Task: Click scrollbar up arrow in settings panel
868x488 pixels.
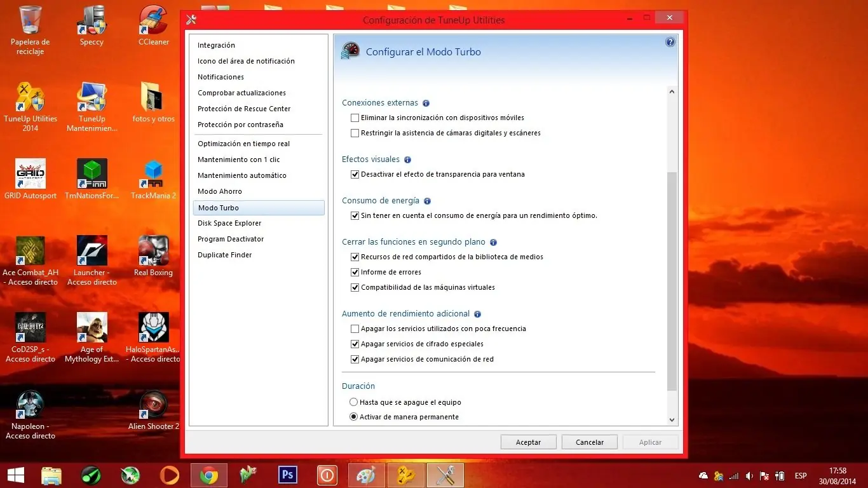Action: [x=672, y=92]
